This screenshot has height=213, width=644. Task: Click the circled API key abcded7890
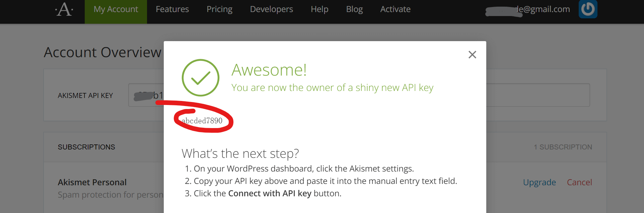click(202, 121)
